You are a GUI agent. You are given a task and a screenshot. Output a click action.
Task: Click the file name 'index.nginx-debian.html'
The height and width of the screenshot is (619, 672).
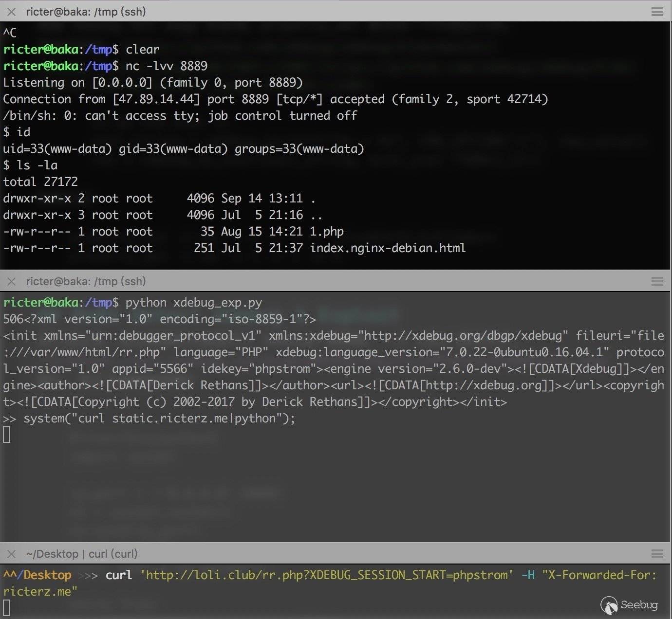(x=388, y=248)
